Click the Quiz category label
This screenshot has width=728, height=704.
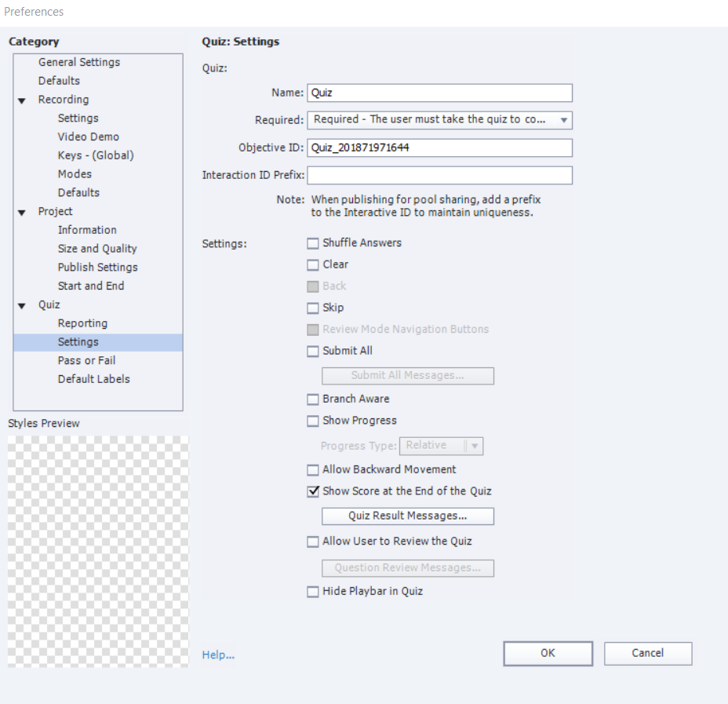click(x=49, y=305)
